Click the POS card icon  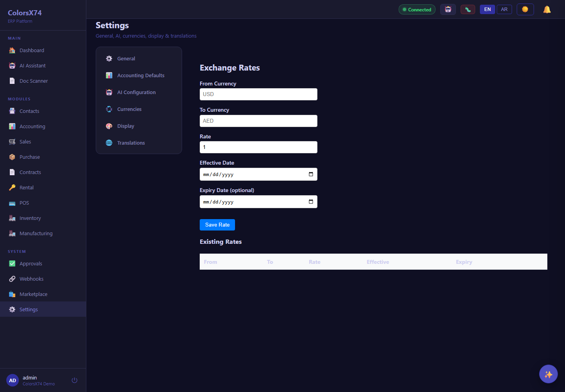click(x=12, y=203)
